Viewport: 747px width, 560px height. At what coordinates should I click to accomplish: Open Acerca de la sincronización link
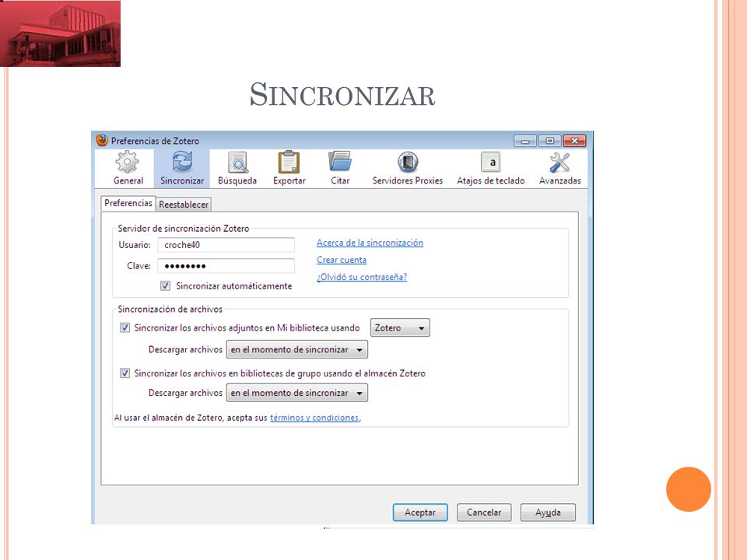click(370, 243)
